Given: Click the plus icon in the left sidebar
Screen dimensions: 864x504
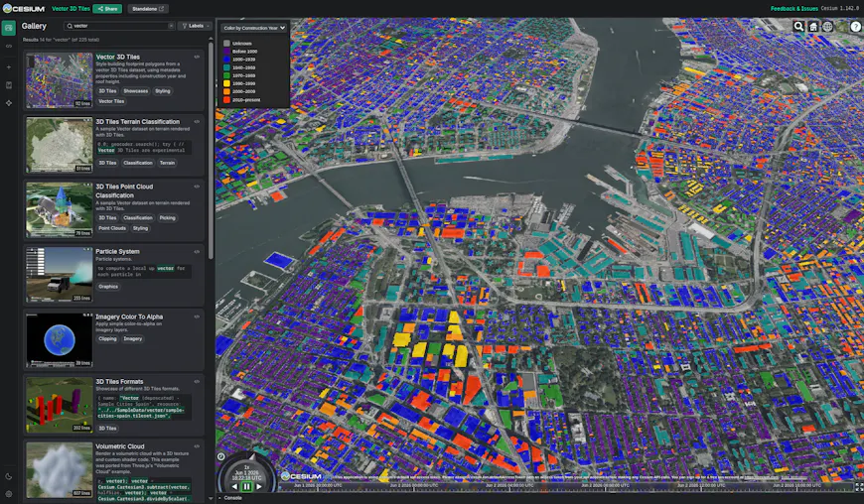Looking at the screenshot, I should click(x=9, y=67).
